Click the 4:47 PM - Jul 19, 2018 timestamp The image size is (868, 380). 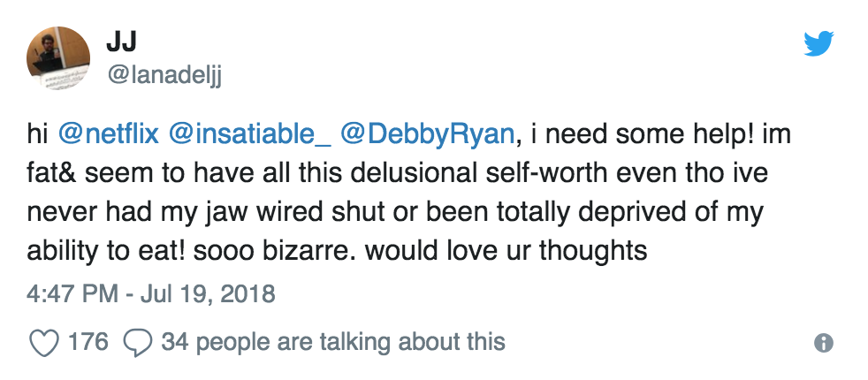point(152,293)
